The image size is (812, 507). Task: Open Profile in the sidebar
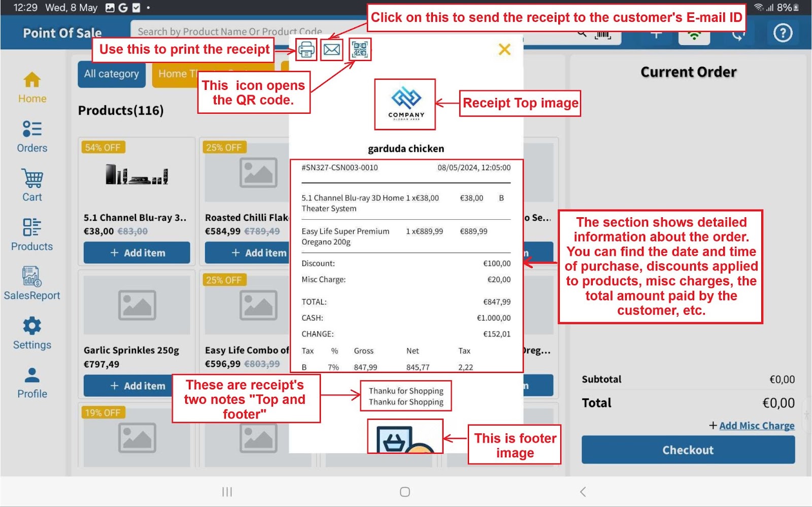(x=32, y=383)
